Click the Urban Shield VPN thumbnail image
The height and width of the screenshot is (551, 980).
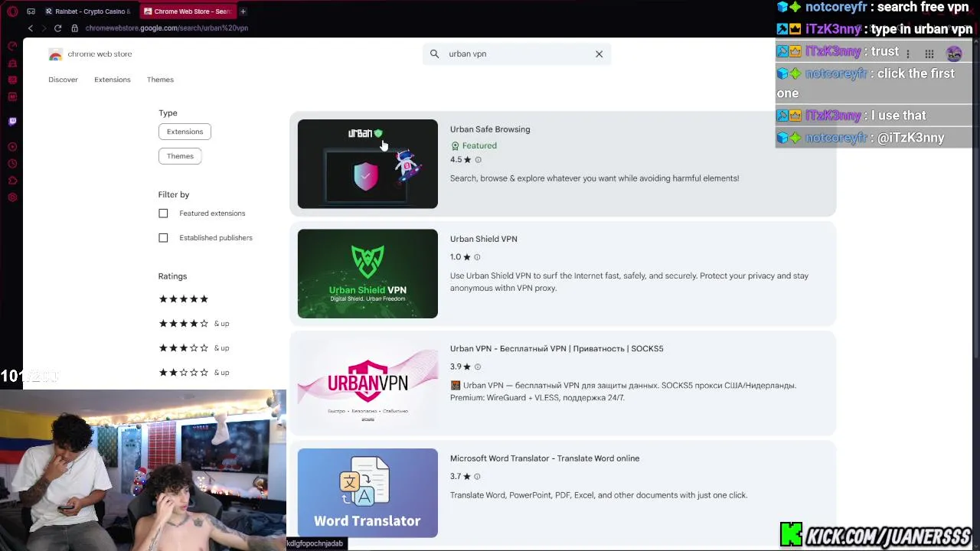coord(367,273)
